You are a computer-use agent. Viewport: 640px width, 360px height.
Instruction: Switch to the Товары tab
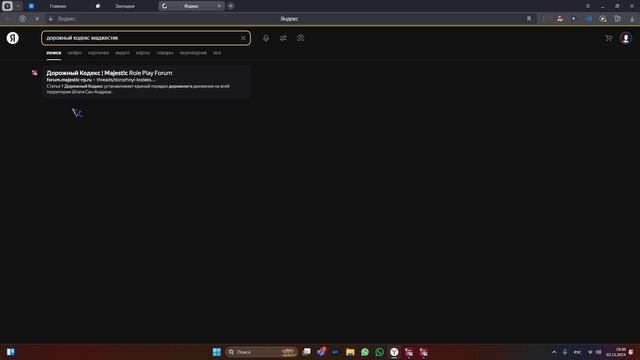coord(165,53)
